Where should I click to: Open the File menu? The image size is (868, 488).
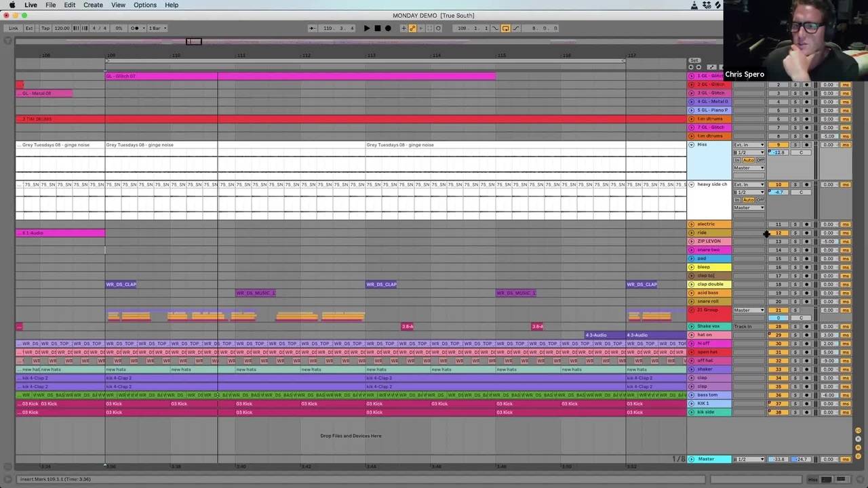click(x=50, y=5)
